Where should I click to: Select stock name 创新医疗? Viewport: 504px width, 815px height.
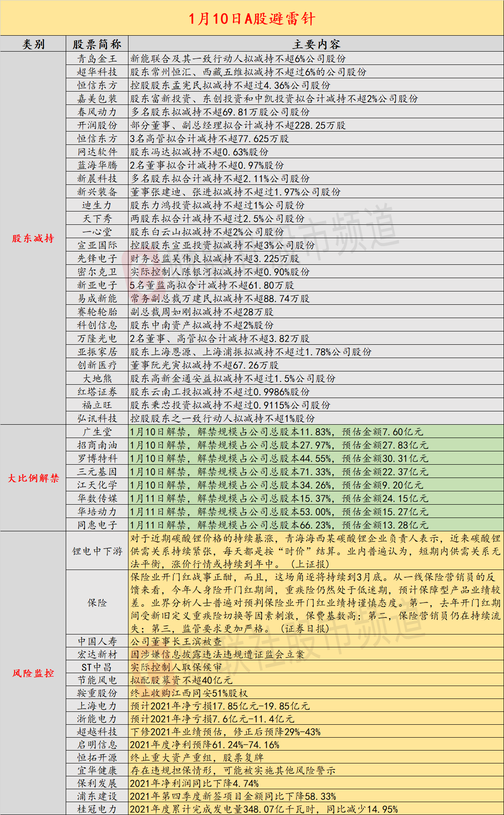[97, 365]
